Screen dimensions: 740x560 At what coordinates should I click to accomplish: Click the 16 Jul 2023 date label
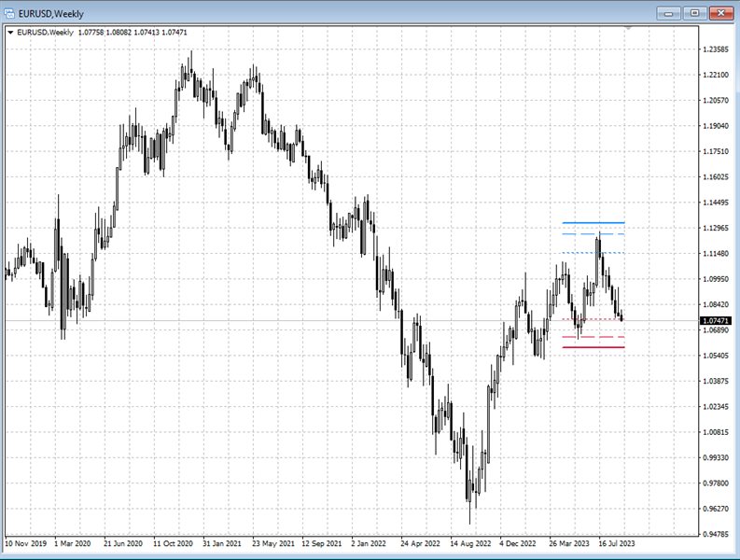616,543
